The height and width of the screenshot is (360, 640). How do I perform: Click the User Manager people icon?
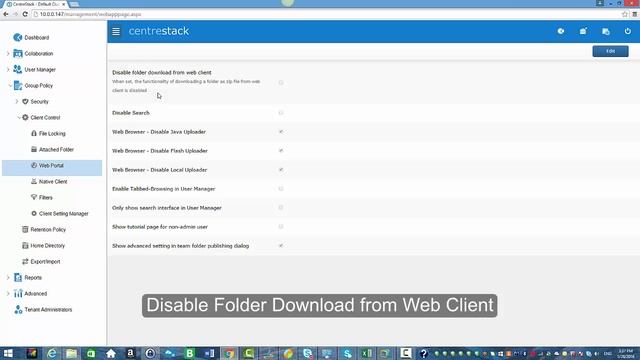tap(18, 69)
